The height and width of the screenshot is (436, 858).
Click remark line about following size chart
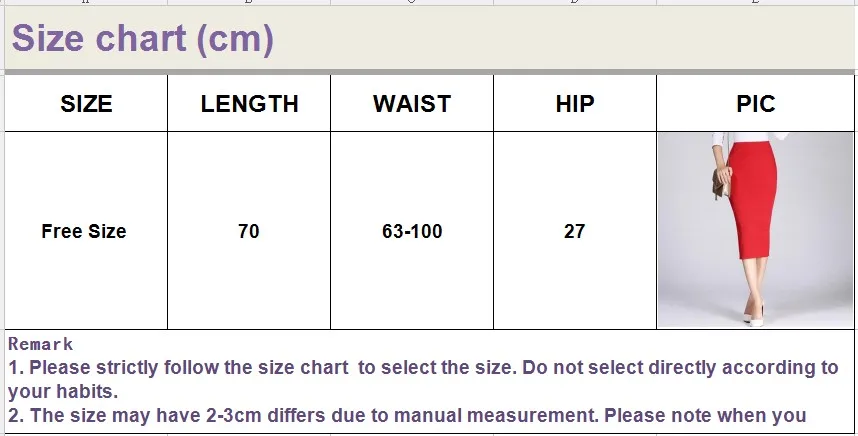(x=422, y=368)
